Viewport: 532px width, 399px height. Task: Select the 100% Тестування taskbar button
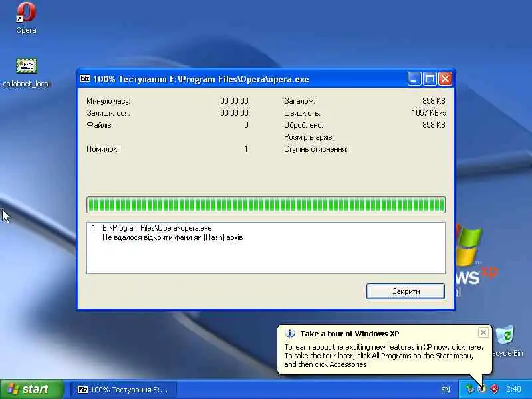pos(124,390)
